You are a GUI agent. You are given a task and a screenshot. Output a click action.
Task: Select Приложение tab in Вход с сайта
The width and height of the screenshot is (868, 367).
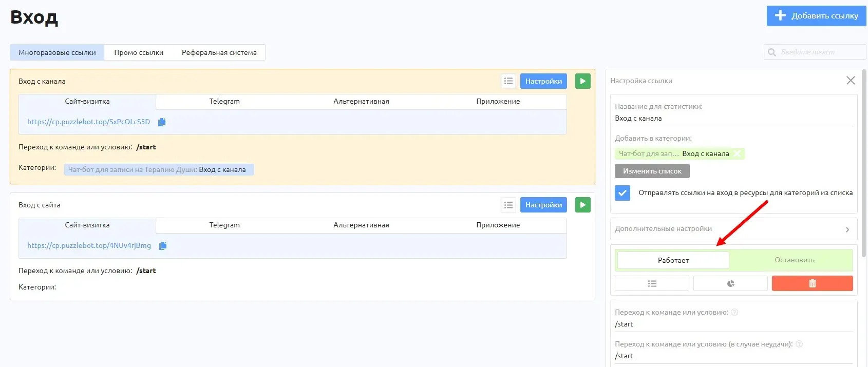click(498, 225)
